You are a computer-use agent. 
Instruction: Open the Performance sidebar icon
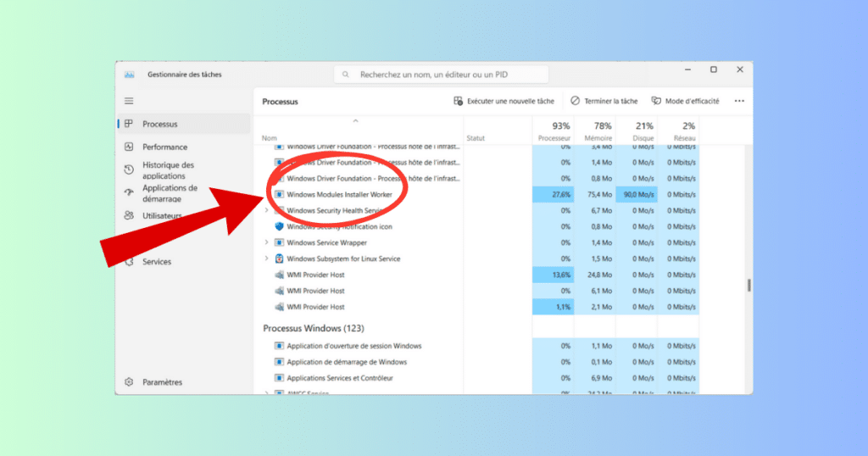click(129, 147)
